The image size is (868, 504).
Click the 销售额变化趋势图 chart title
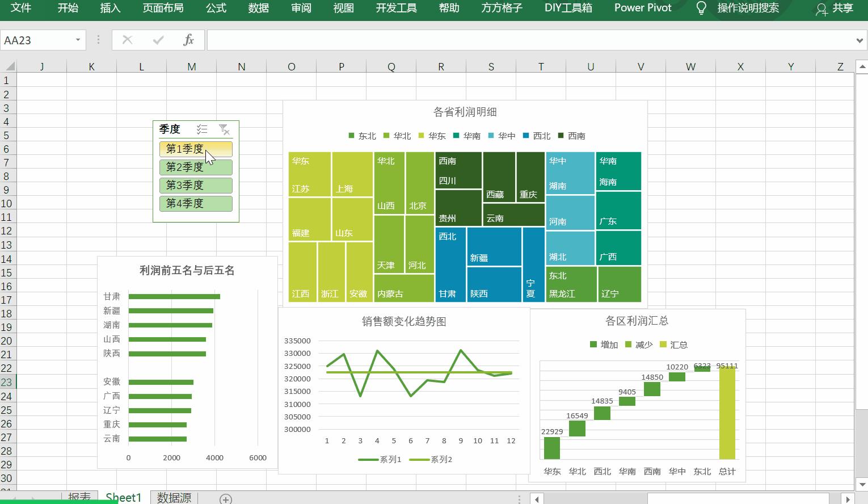(404, 321)
